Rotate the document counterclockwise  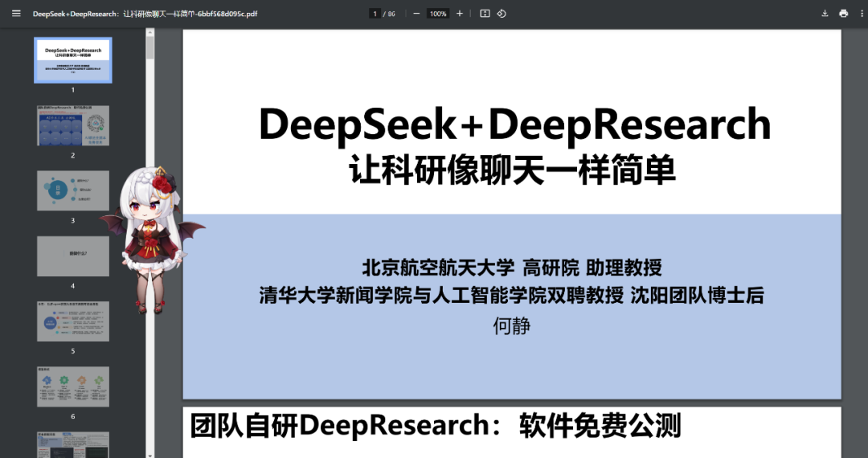(x=502, y=14)
